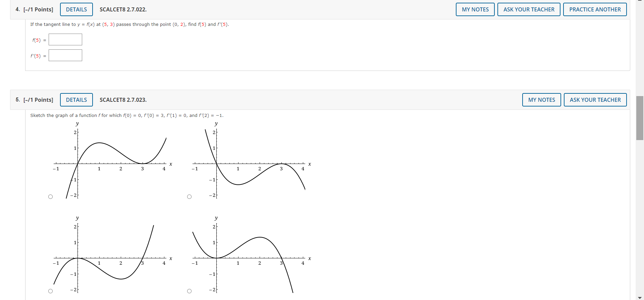The height and width of the screenshot is (300, 644).
Task: Click inside the f'(5) answer box
Action: point(65,55)
